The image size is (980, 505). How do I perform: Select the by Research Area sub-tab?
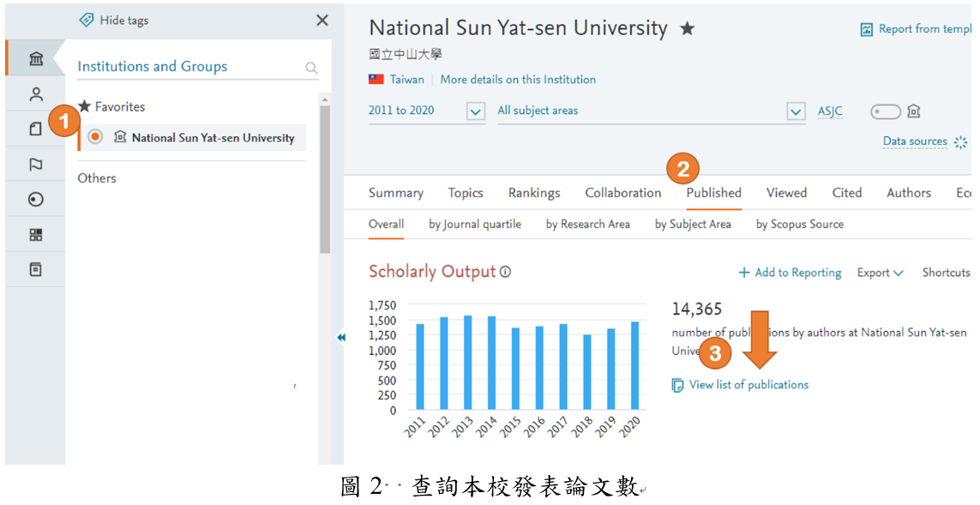point(588,225)
